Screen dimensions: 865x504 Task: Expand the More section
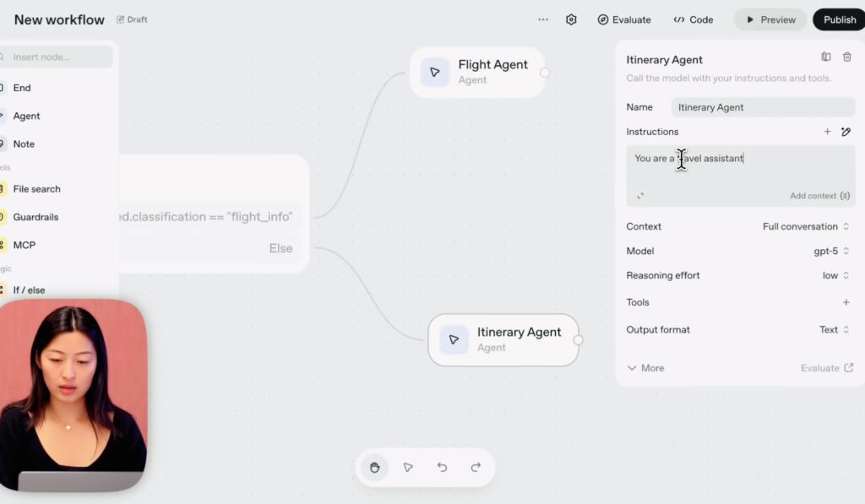[x=645, y=368]
